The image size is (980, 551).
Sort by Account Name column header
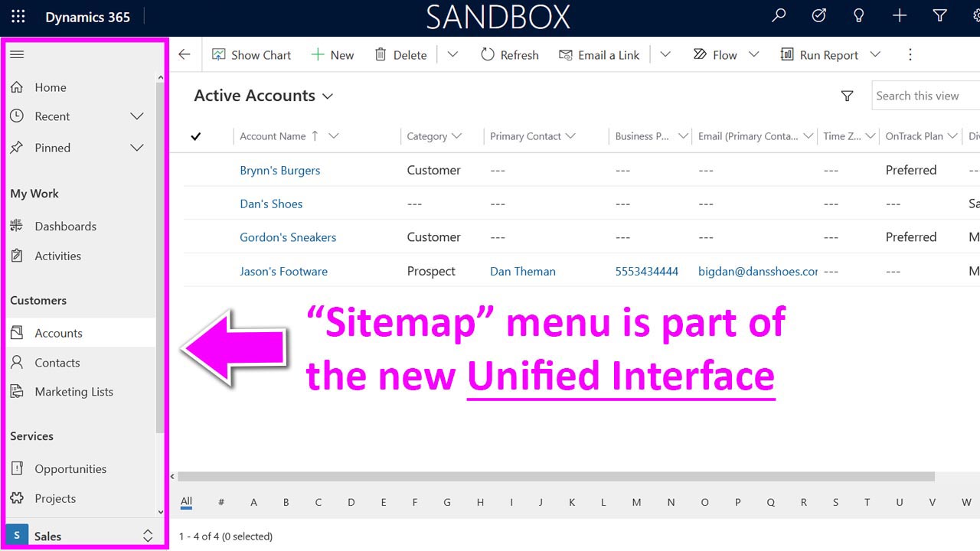[x=273, y=136]
